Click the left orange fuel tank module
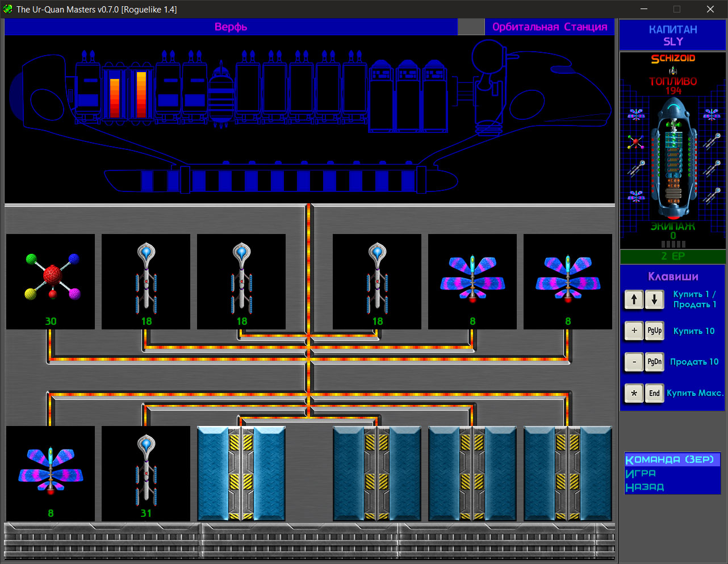The image size is (728, 564). coord(115,94)
